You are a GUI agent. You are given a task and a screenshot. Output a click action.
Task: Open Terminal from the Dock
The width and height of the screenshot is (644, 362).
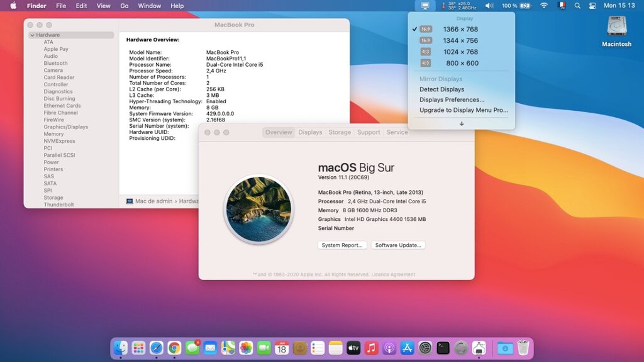pyautogui.click(x=443, y=348)
